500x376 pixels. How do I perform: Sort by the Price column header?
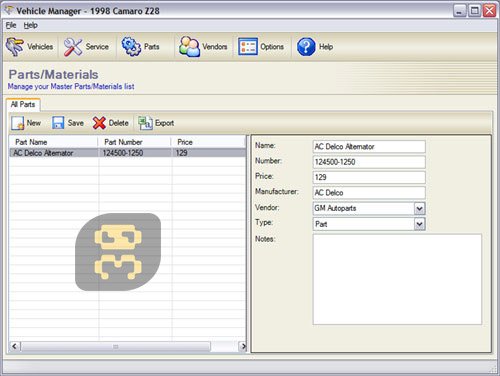click(x=209, y=142)
